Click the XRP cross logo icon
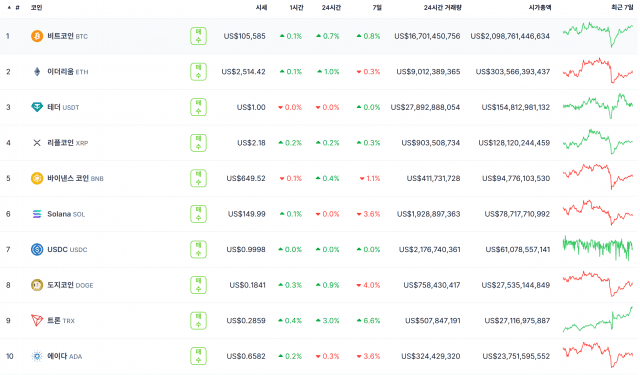 (x=37, y=143)
